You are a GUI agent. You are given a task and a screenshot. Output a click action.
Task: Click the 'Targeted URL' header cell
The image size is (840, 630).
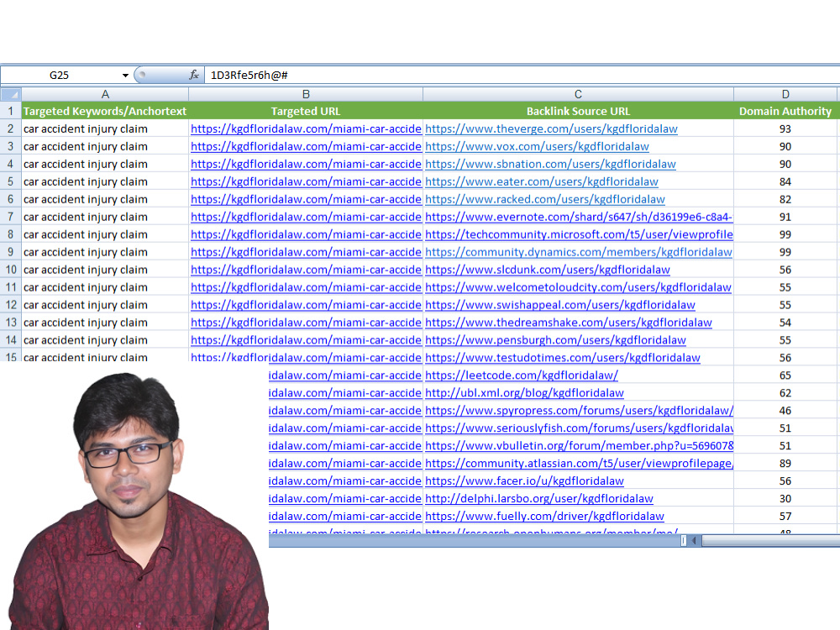(306, 112)
